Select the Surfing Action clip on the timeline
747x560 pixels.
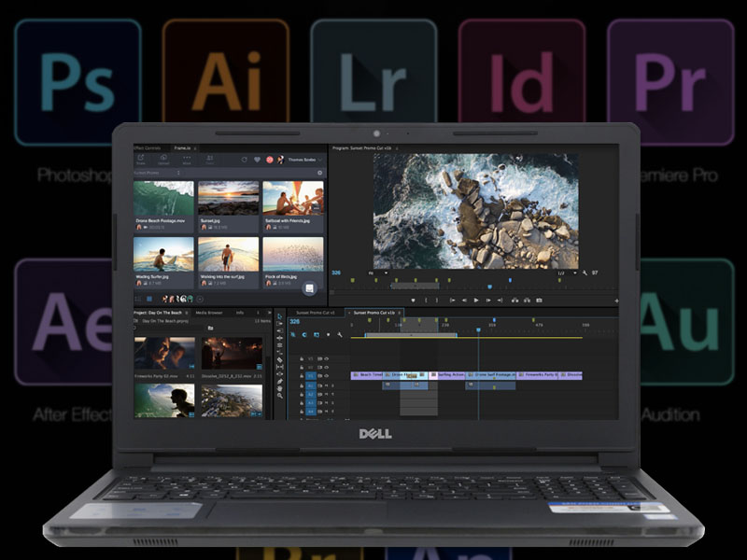point(446,375)
